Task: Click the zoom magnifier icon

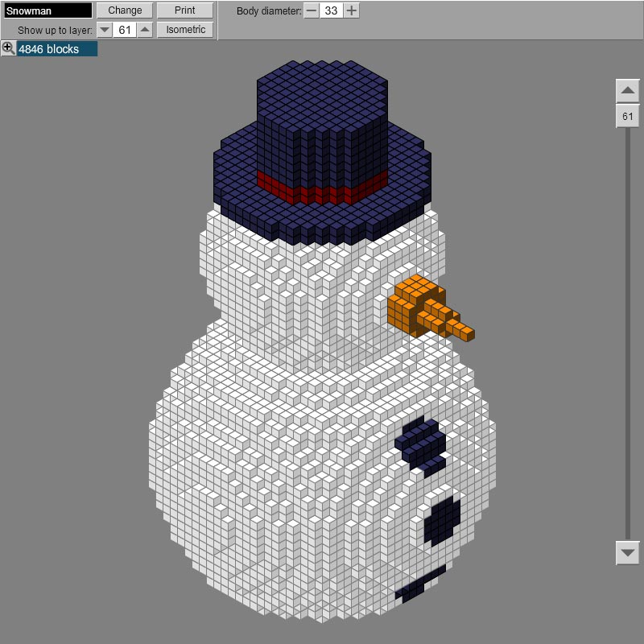Action: tap(8, 48)
